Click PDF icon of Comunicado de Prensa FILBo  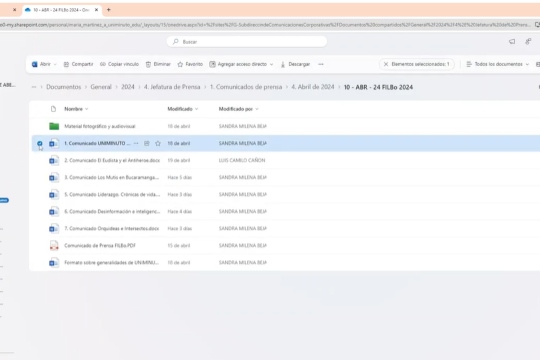coord(54,246)
